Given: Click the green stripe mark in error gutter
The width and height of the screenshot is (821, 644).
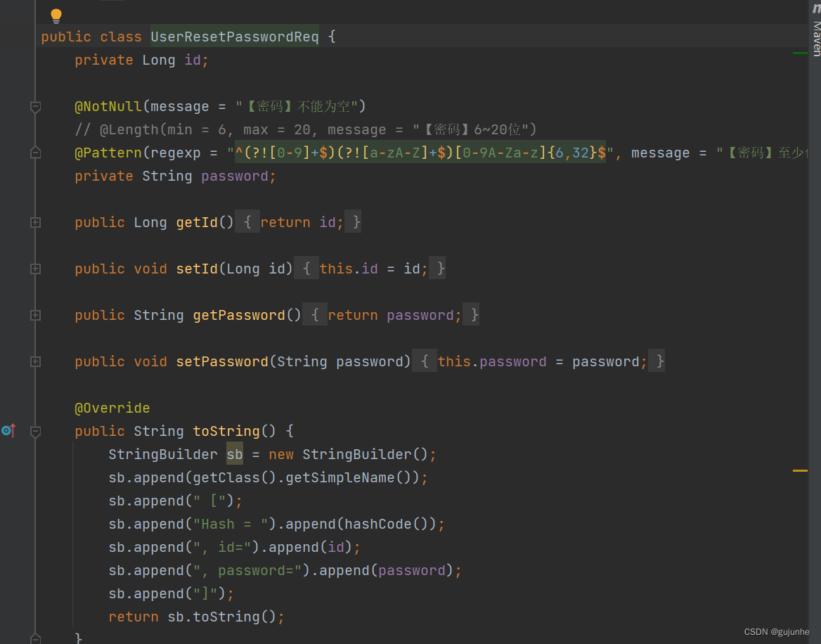Looking at the screenshot, I should 799,53.
